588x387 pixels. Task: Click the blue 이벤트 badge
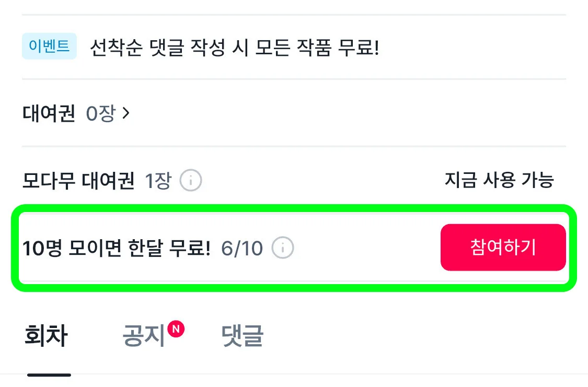tap(49, 46)
